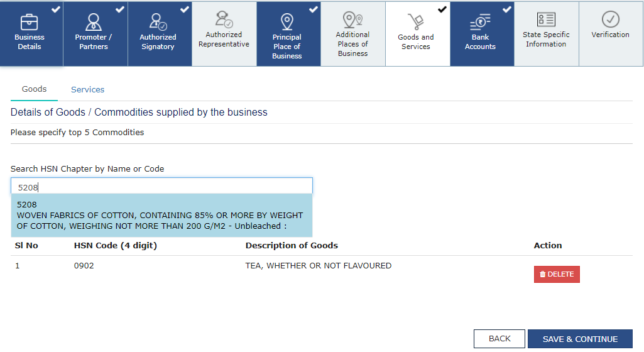Image resolution: width=644 pixels, height=352 pixels.
Task: Open the Authorized Signatory icon
Action: coord(158,22)
